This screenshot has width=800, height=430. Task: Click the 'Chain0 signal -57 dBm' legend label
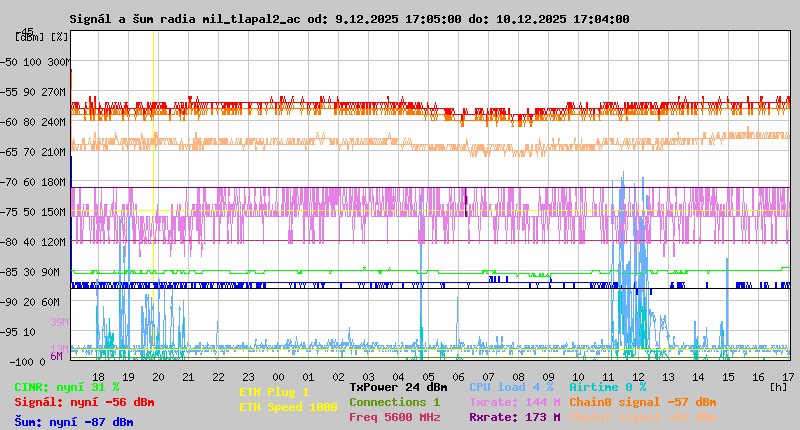coord(643,402)
